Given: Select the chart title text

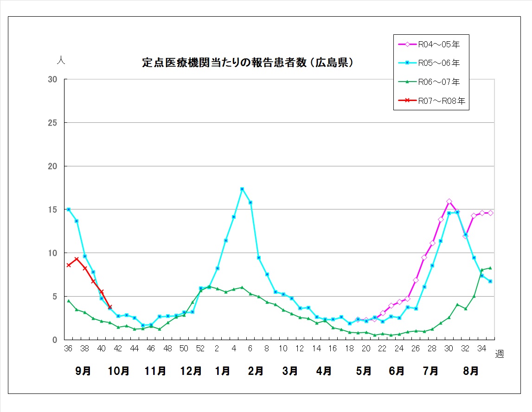Looking at the screenshot, I should pos(248,63).
